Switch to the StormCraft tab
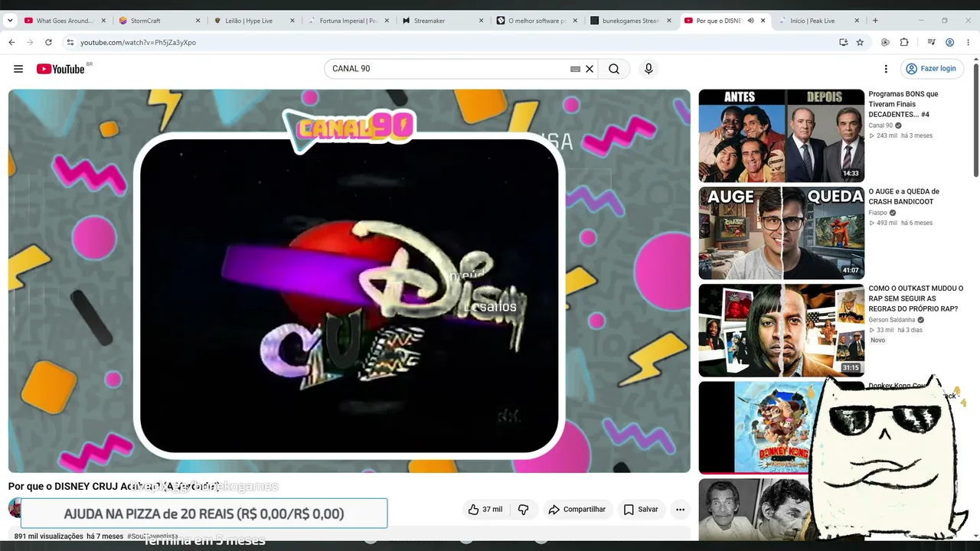 (158, 21)
